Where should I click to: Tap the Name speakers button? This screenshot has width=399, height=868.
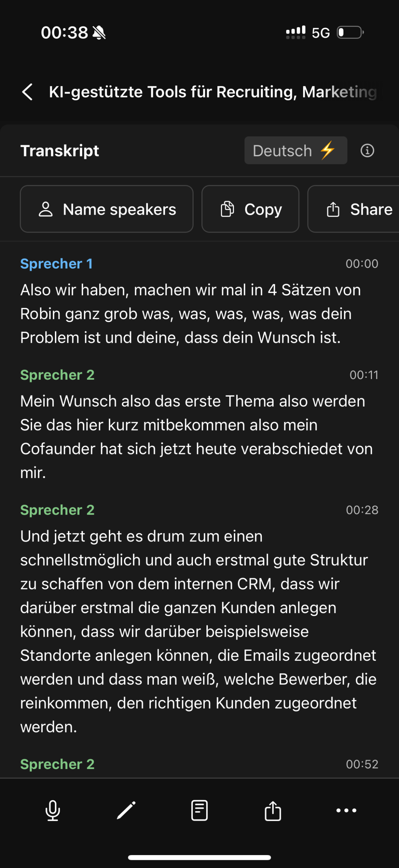tap(107, 209)
